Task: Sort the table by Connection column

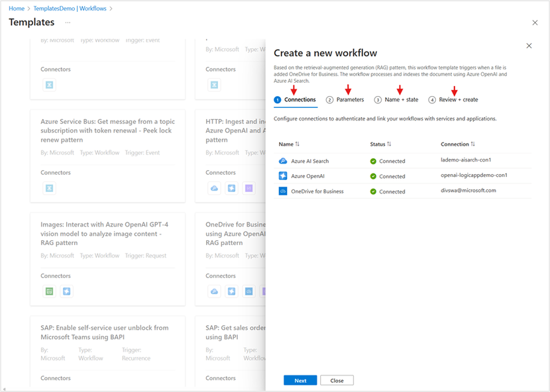Action: (x=458, y=144)
